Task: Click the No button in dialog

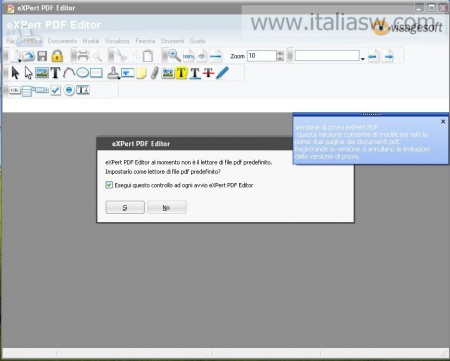Action: 167,207
